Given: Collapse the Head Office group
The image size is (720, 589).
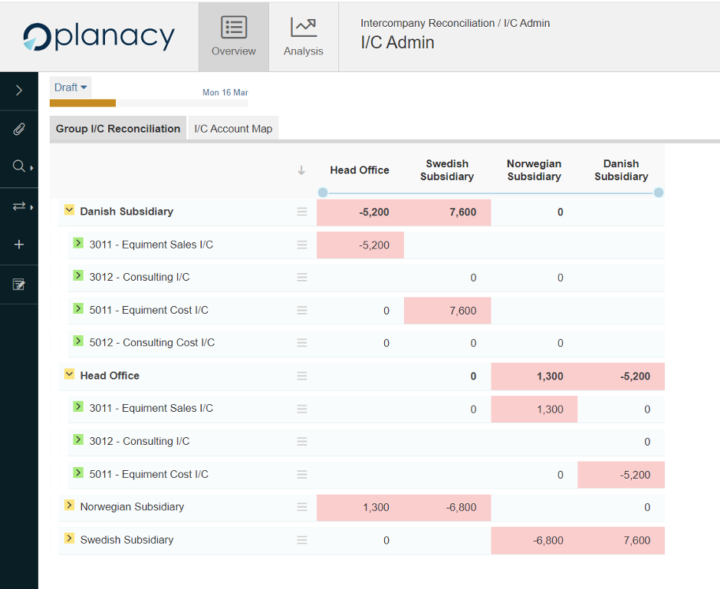Looking at the screenshot, I should 69,375.
